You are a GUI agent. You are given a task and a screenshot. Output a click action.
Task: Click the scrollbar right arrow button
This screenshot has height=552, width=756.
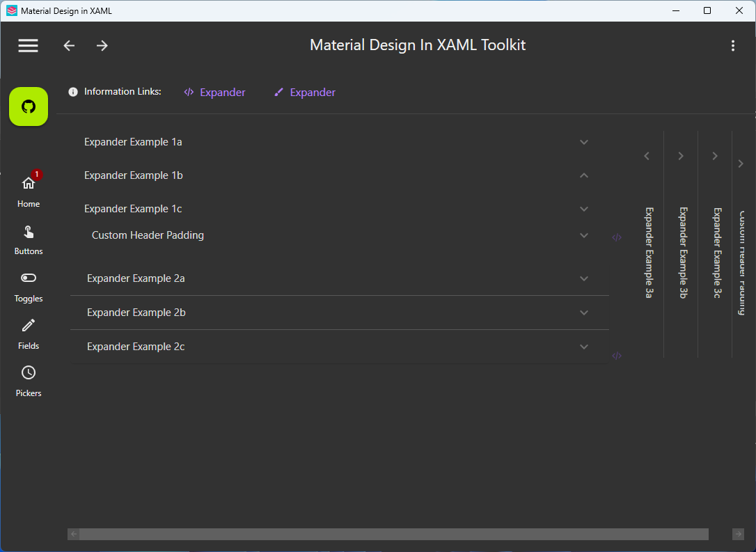738,534
